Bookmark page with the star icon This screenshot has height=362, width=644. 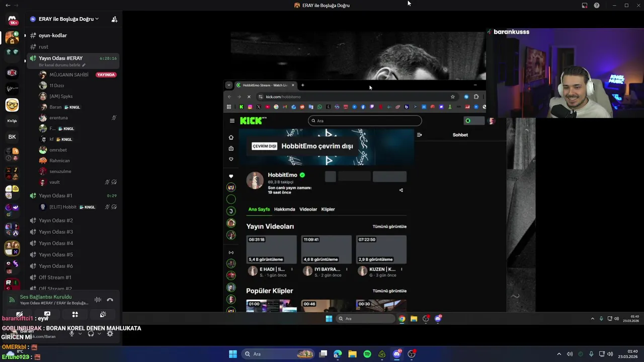(x=452, y=97)
